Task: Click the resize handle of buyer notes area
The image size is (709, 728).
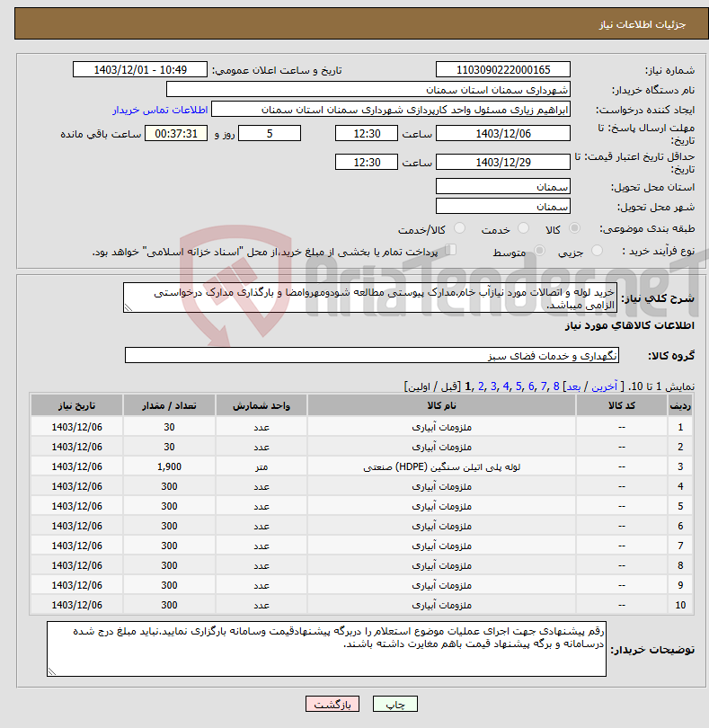Action: [x=52, y=670]
